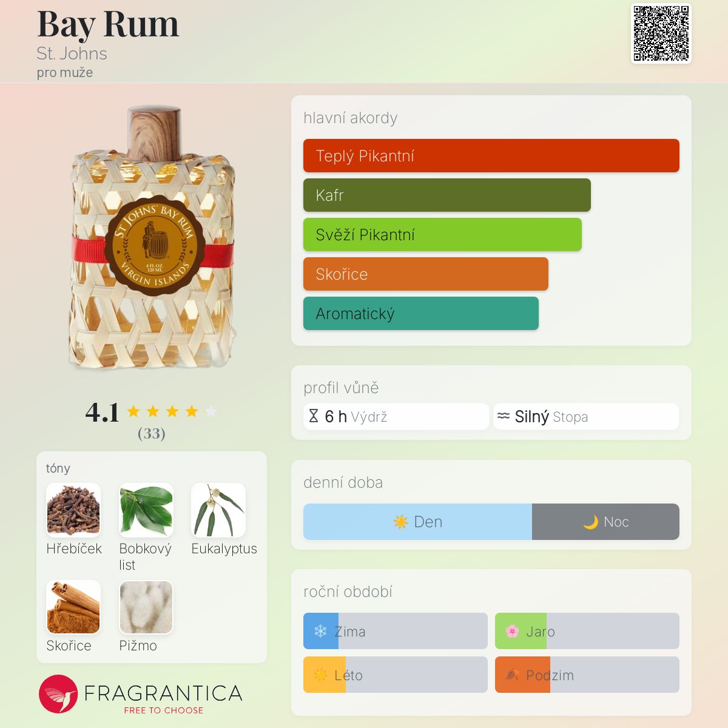Select the Hřebíček note thumbnail
This screenshot has width=728, height=728.
(x=73, y=510)
